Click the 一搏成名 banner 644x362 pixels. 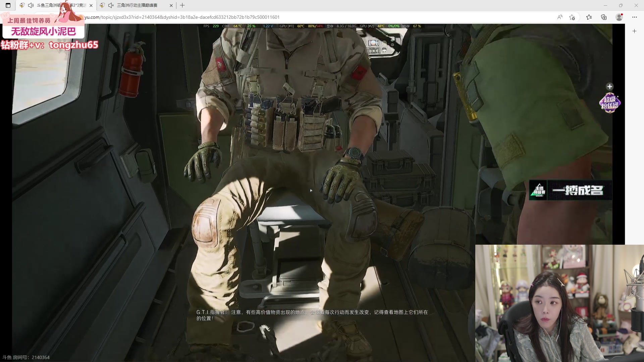pyautogui.click(x=570, y=190)
